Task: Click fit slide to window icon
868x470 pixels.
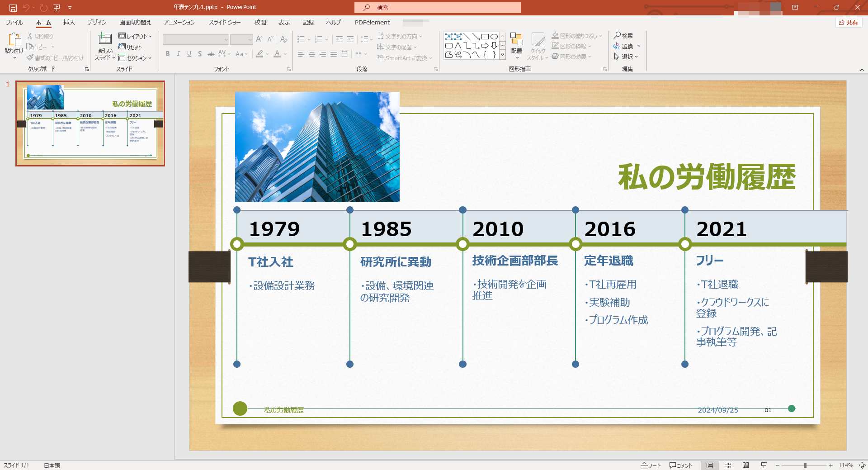Action: (x=862, y=465)
